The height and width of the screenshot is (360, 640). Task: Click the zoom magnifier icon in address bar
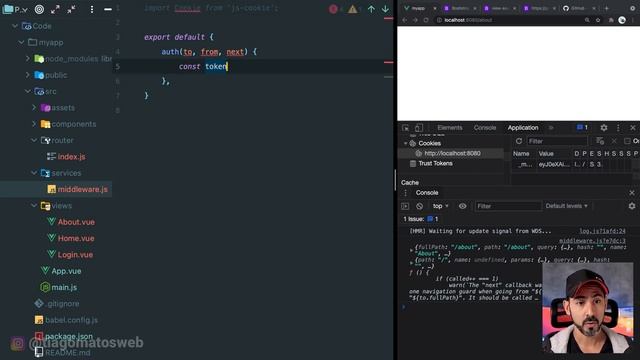[x=587, y=20]
